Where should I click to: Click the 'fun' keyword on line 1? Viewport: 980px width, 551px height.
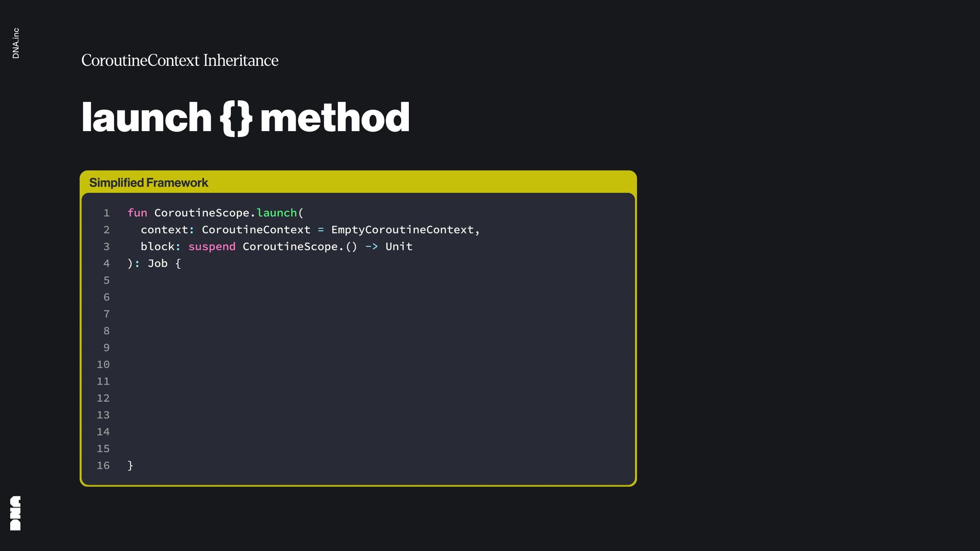click(137, 213)
